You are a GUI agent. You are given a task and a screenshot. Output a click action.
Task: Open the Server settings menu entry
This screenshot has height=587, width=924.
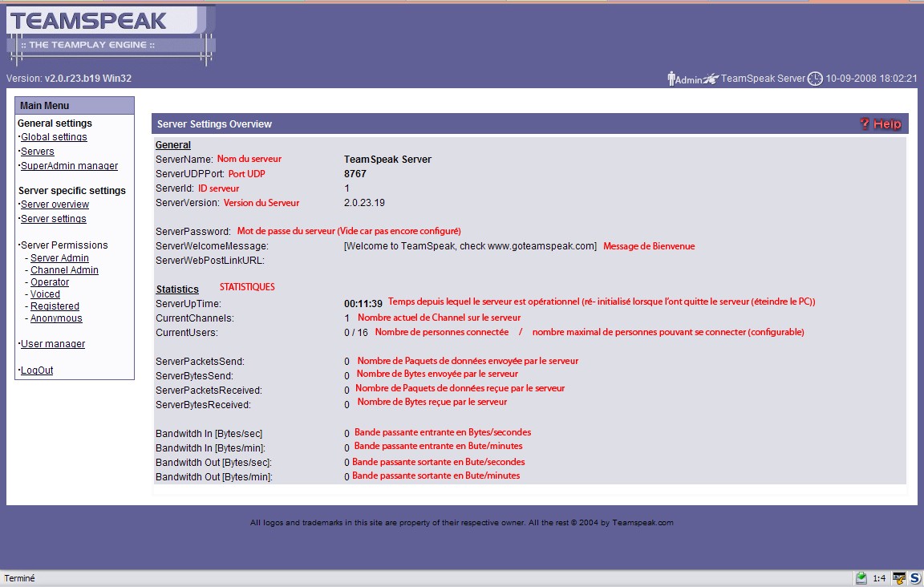click(x=54, y=219)
